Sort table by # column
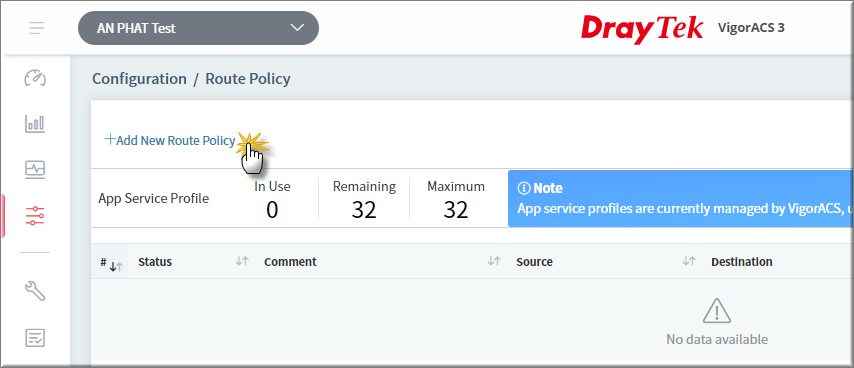The width and height of the screenshot is (854, 368). [x=116, y=266]
